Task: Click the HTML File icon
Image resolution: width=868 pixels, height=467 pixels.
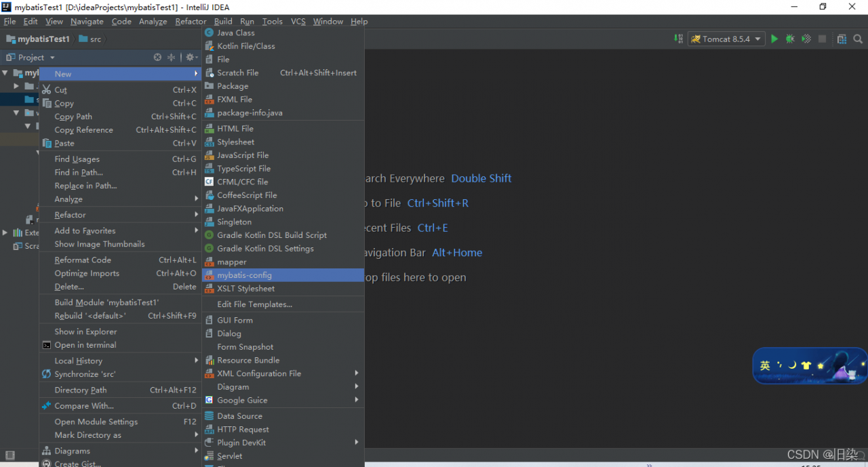Action: [x=210, y=128]
